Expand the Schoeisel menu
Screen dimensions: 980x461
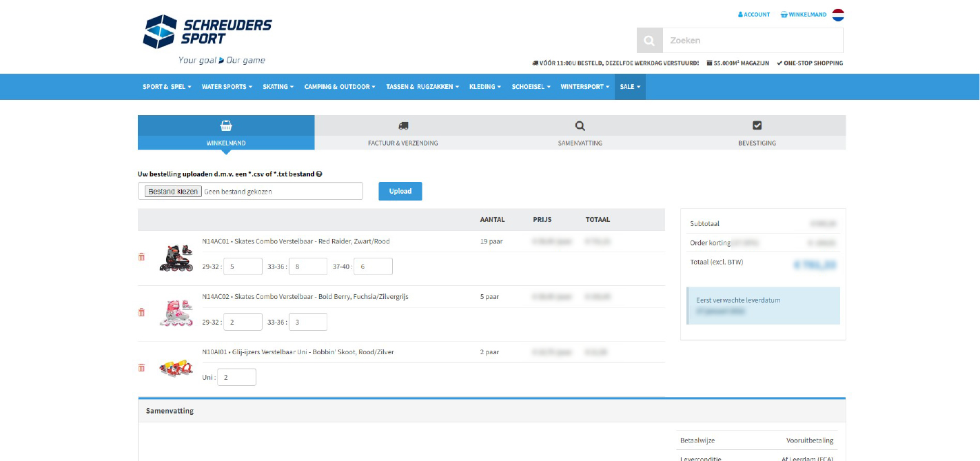coord(531,87)
